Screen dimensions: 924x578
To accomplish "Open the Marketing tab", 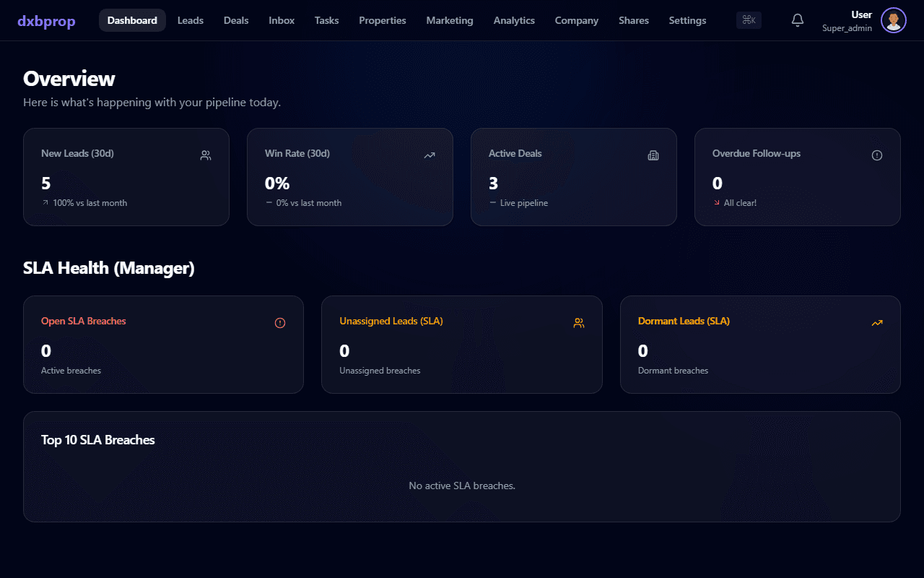I will (450, 20).
